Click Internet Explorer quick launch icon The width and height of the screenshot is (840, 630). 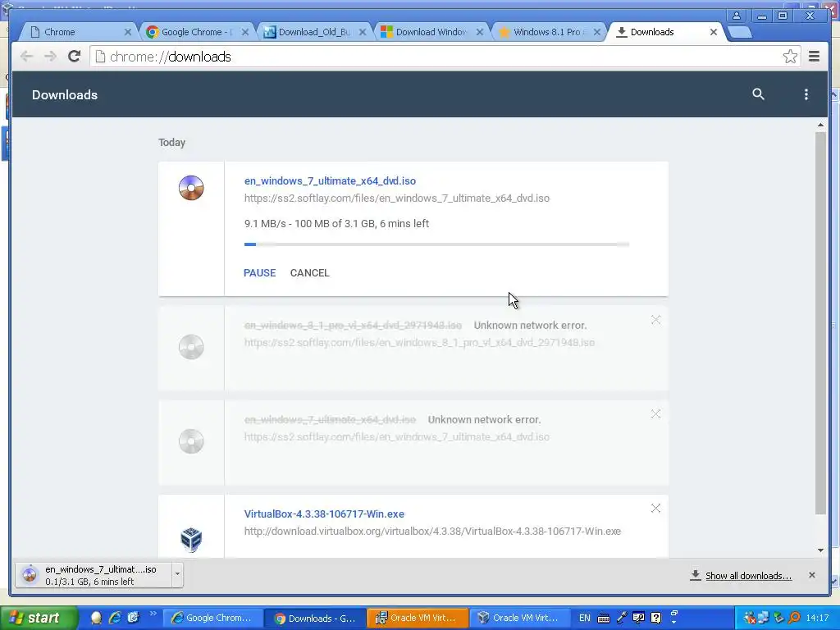tap(115, 618)
